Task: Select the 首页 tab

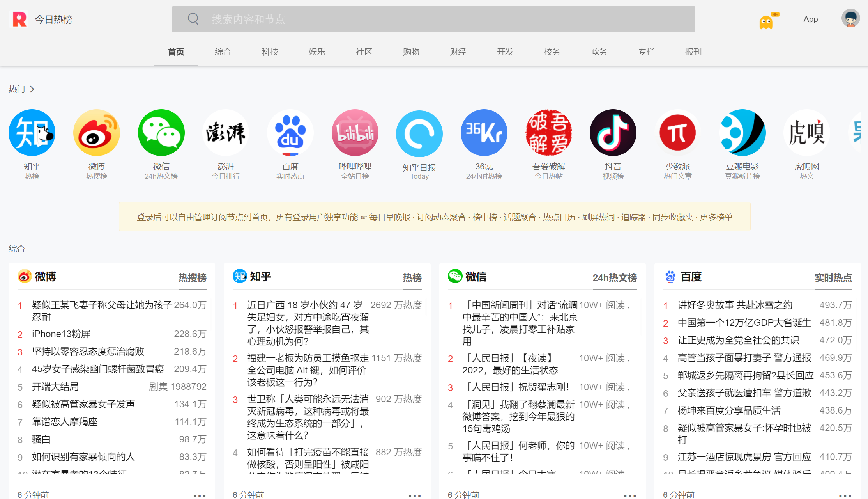Action: [x=176, y=52]
